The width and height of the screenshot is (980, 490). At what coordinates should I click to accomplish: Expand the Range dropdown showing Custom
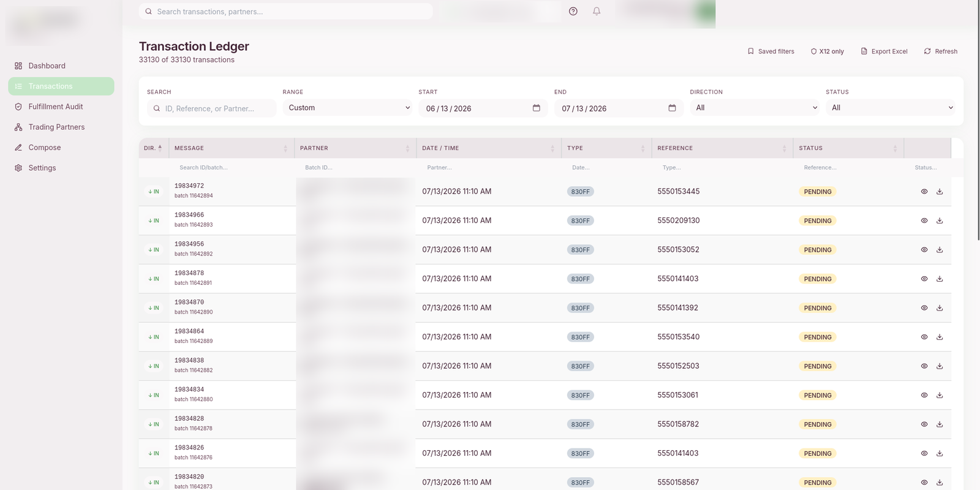[347, 108]
